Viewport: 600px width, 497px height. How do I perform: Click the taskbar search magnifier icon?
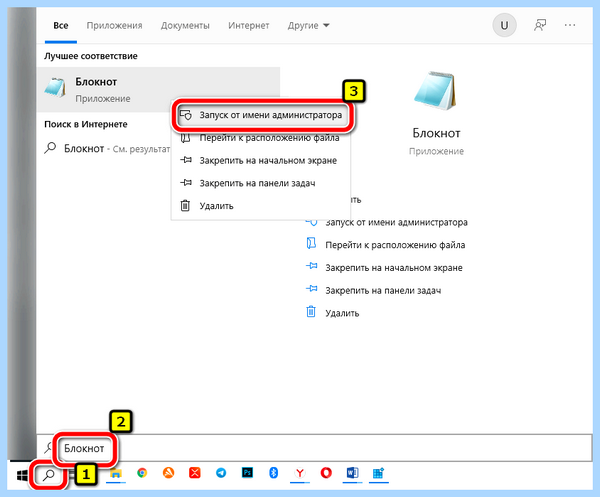point(49,475)
